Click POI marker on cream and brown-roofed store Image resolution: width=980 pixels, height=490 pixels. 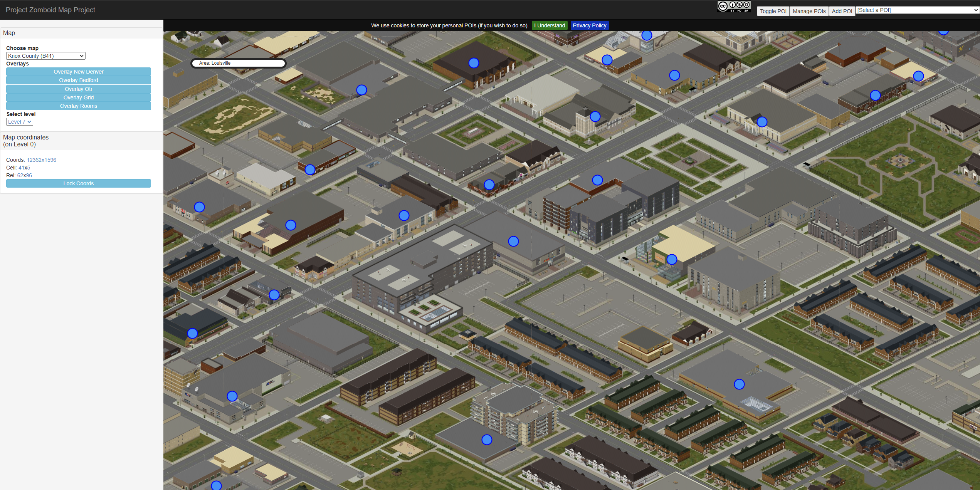291,225
